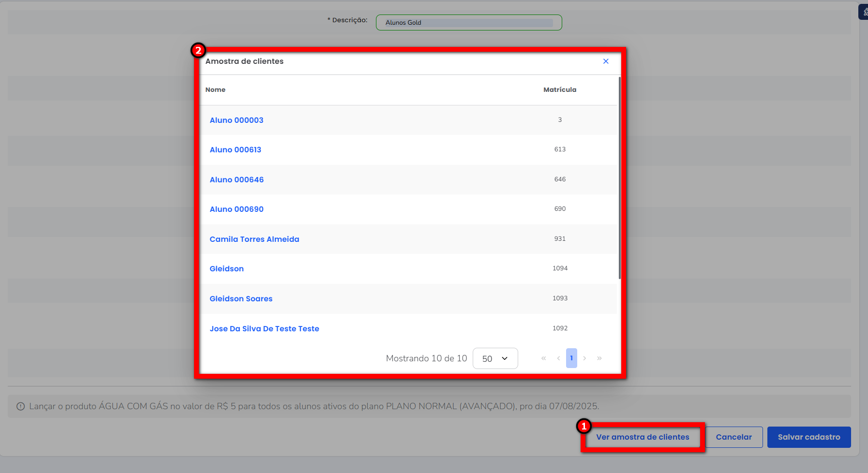Open client Aluno 000003

point(236,120)
